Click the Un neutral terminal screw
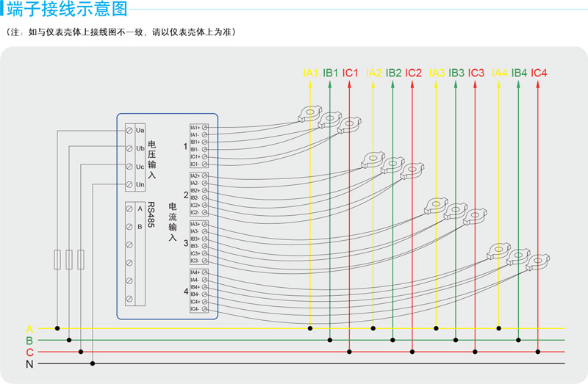Screen dimensions: 588x384 tap(129, 184)
